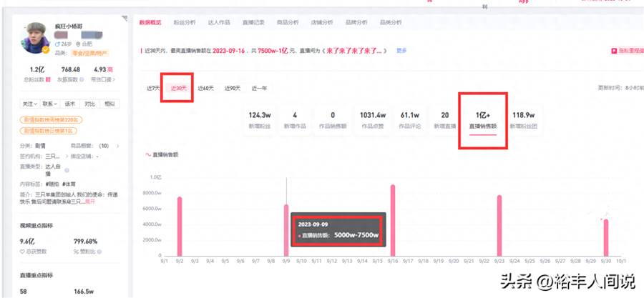Screen dimensions: 644x298
Task: Expand the profile intro via 展开
Action: coord(90,202)
